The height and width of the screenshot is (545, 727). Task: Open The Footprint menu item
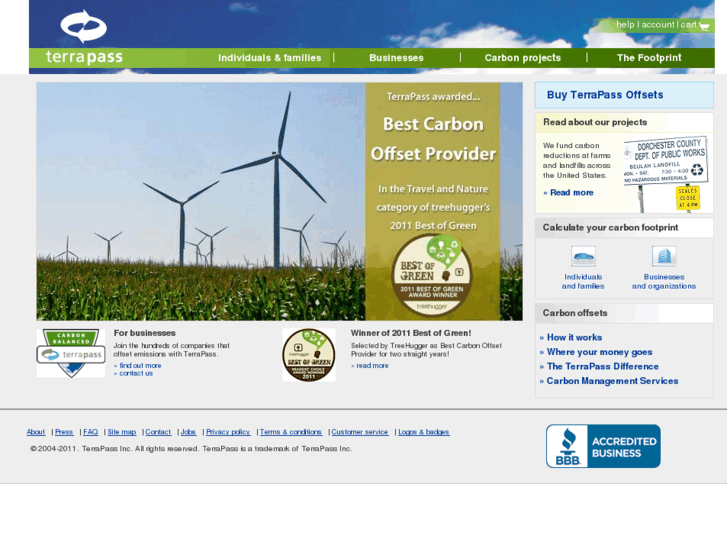(649, 58)
